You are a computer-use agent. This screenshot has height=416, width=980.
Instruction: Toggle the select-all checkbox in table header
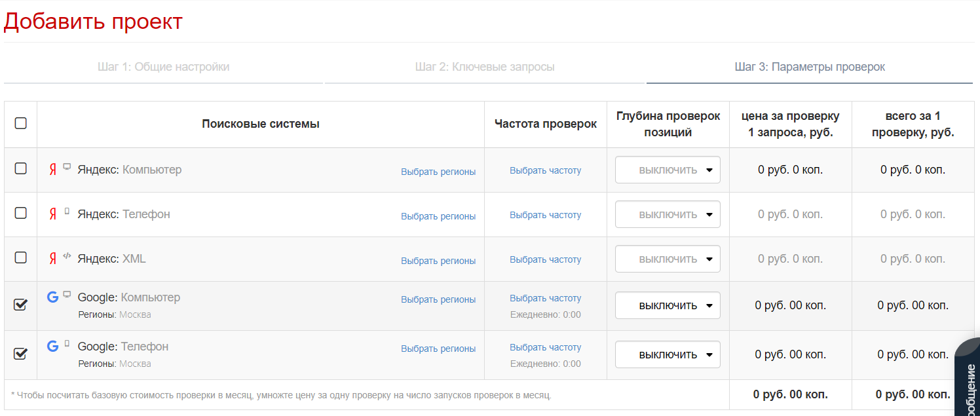tap(21, 123)
